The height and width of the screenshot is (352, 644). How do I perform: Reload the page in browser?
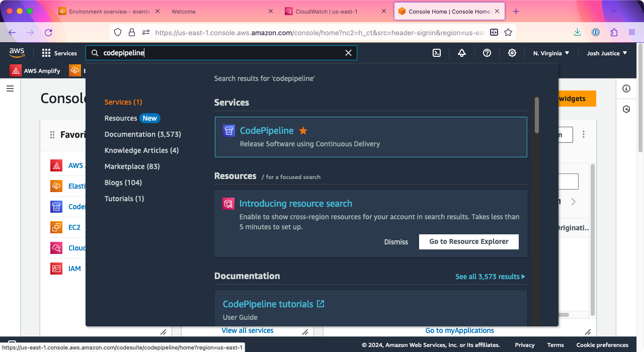tap(48, 32)
